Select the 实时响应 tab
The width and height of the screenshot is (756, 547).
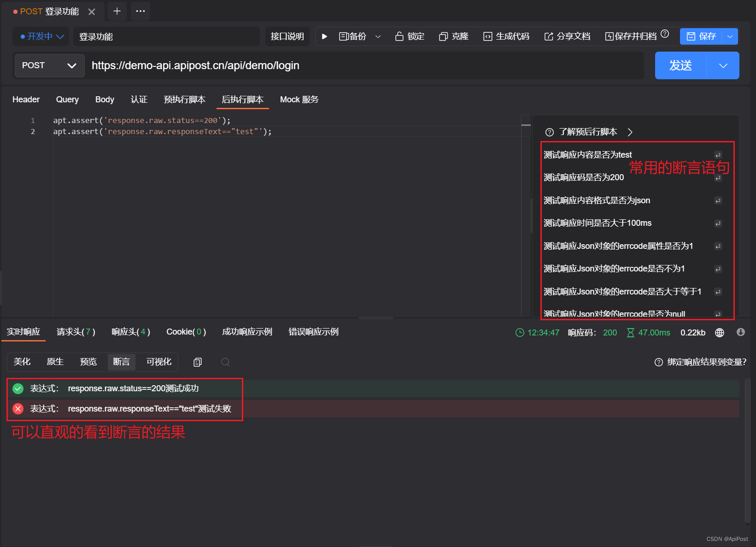(23, 332)
